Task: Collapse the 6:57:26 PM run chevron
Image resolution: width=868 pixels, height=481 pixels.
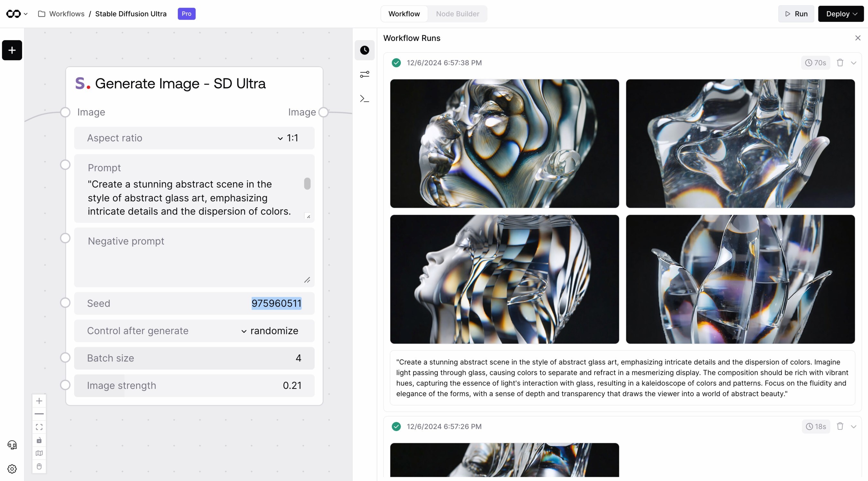Action: tap(854, 426)
